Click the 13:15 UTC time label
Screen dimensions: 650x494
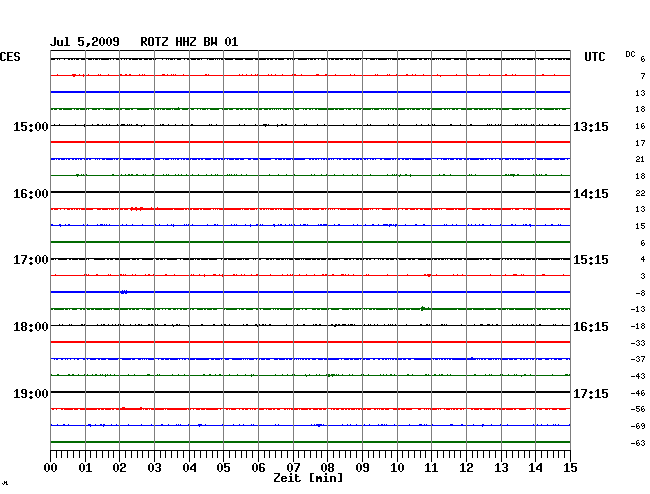591,126
